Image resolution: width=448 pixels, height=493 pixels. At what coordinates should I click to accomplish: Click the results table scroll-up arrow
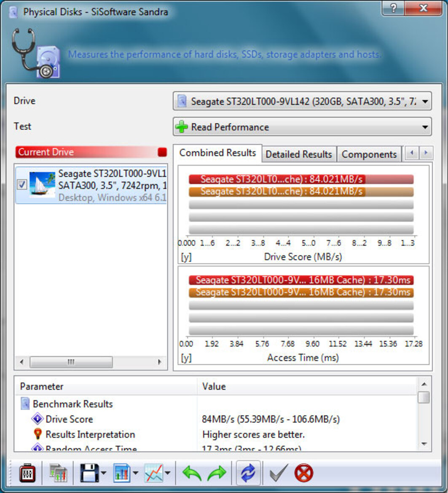click(424, 384)
